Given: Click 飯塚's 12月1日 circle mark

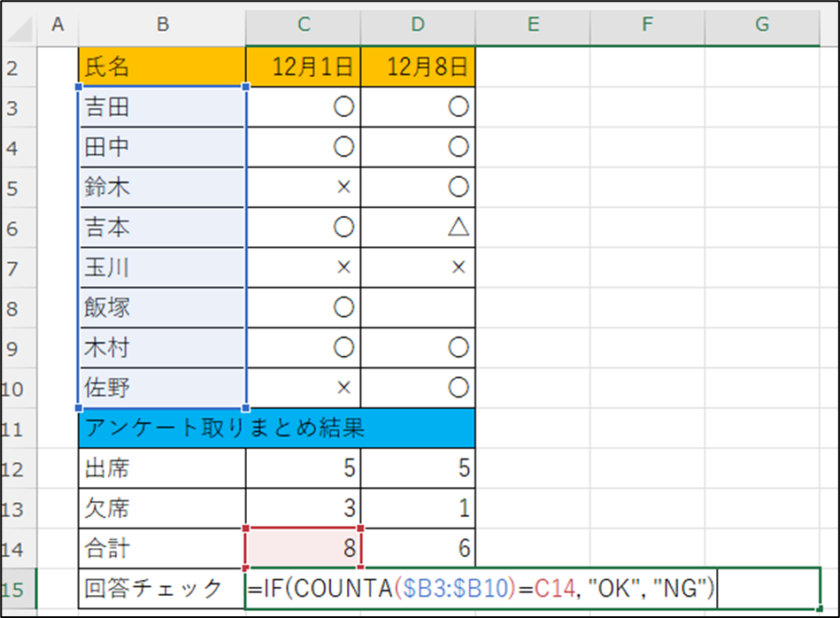Looking at the screenshot, I should click(x=344, y=307).
